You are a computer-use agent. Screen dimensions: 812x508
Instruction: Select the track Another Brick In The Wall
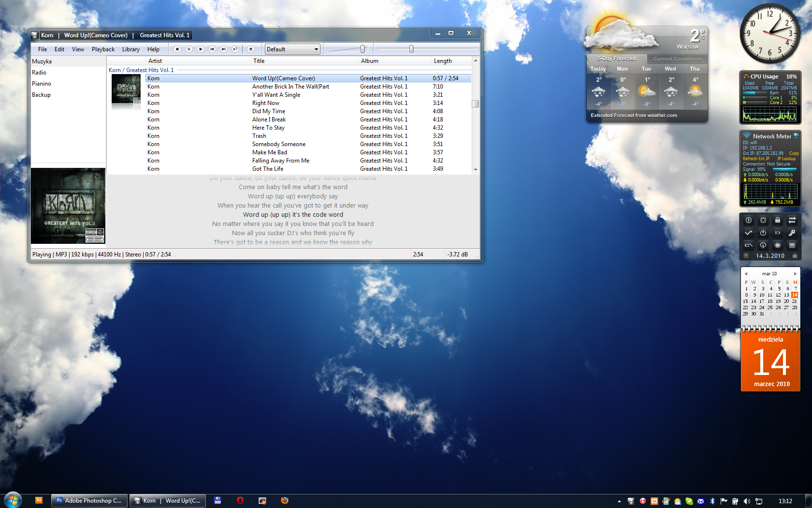308,87
